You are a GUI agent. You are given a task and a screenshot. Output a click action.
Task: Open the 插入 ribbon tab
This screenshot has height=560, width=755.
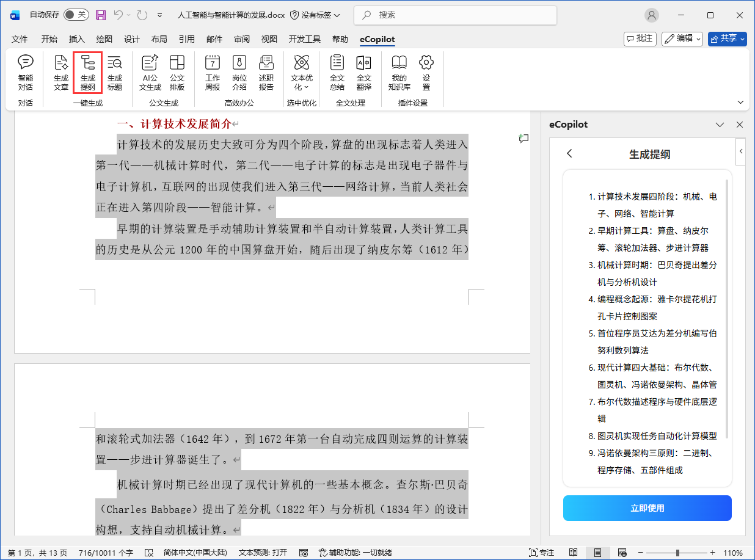[77, 39]
